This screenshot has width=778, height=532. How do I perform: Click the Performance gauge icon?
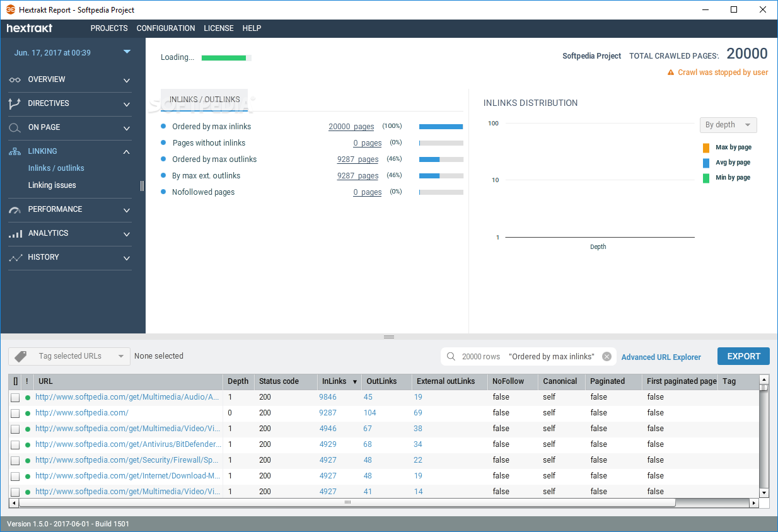15,210
